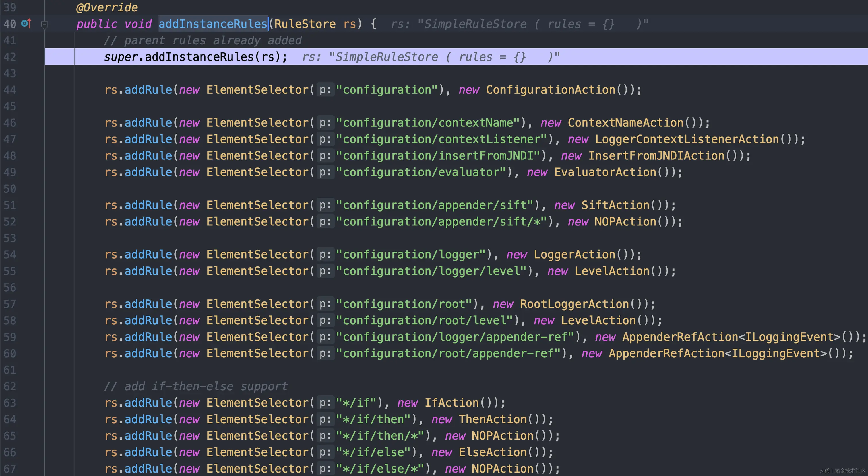Click LevelAction on line 58

point(598,321)
